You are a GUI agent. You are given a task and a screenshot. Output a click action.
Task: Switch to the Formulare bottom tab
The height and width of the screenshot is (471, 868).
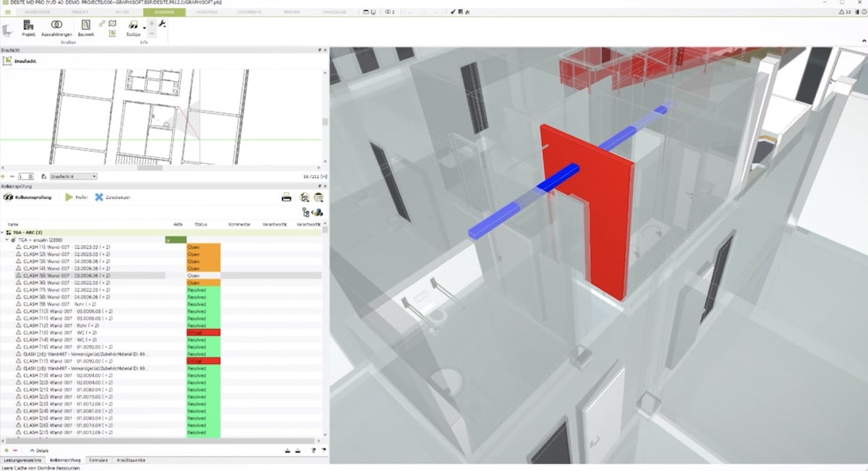coord(98,460)
